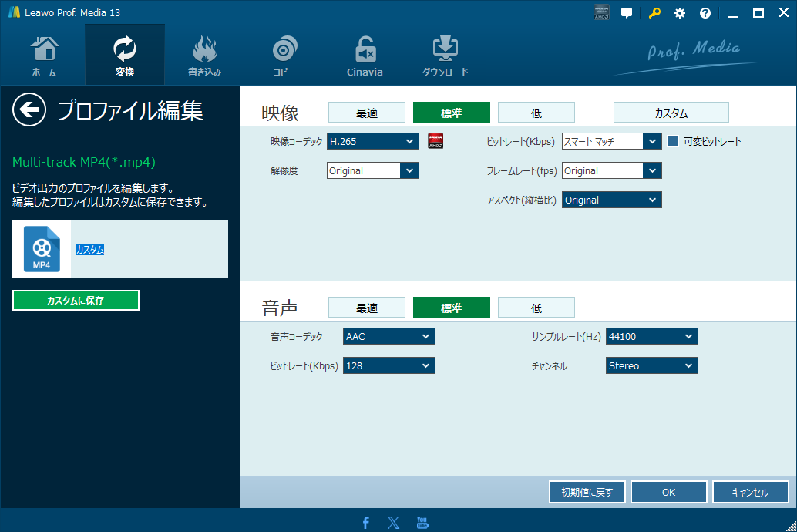
Task: Click the AMD graphics icon in title bar
Action: point(601,12)
